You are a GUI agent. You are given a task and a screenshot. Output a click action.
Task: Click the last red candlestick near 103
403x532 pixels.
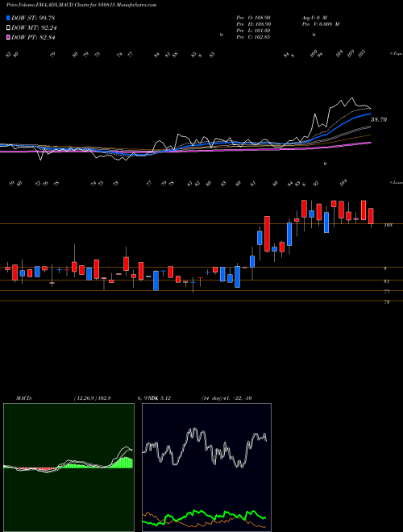371,216
